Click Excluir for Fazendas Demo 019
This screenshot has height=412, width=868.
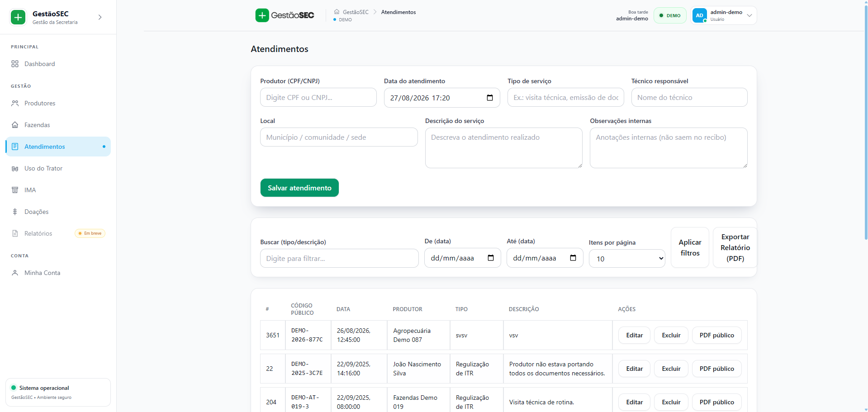tap(671, 402)
